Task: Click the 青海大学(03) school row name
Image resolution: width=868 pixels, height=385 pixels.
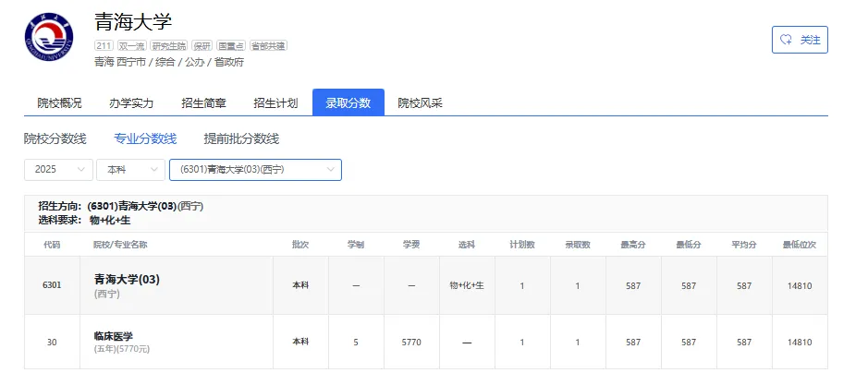Action: tap(127, 280)
